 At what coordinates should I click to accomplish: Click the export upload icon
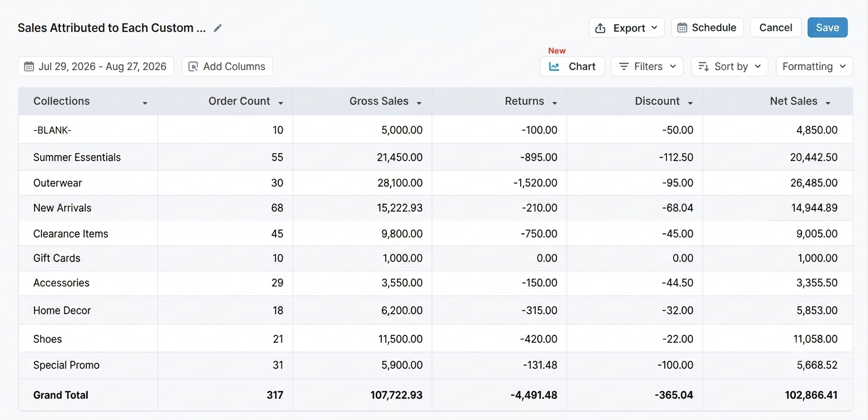click(600, 28)
